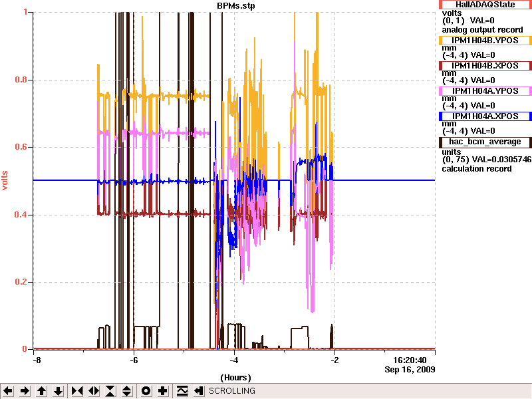This screenshot has height=399, width=532.
Task: Click the 'calculation record' description text
Action: point(477,169)
